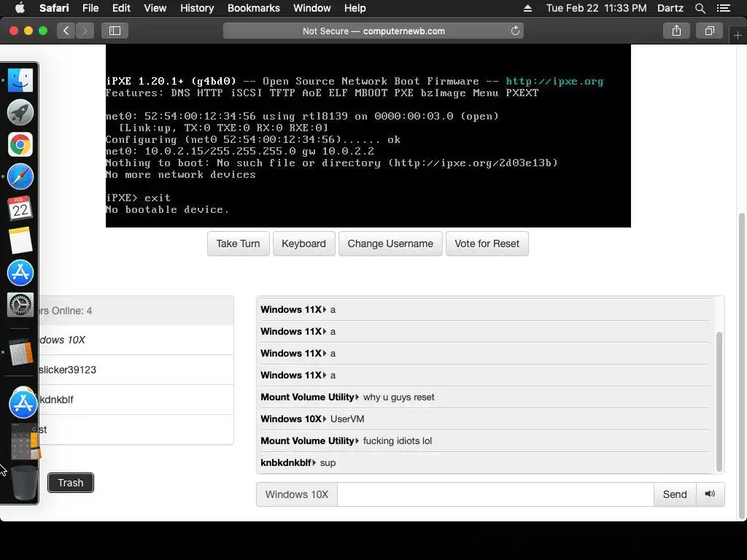Send the chat message
The image size is (747, 560).
(675, 494)
